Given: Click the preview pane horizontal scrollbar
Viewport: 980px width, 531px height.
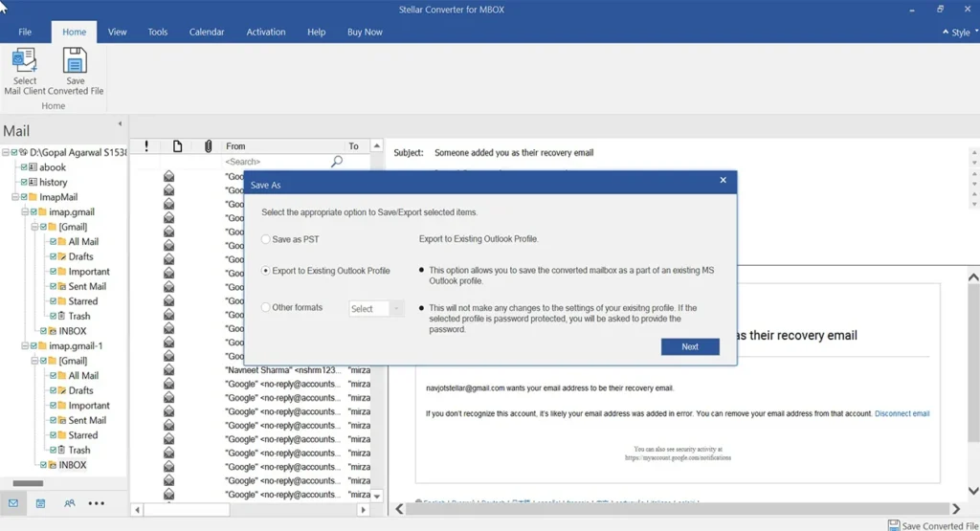Looking at the screenshot, I should point(678,509).
